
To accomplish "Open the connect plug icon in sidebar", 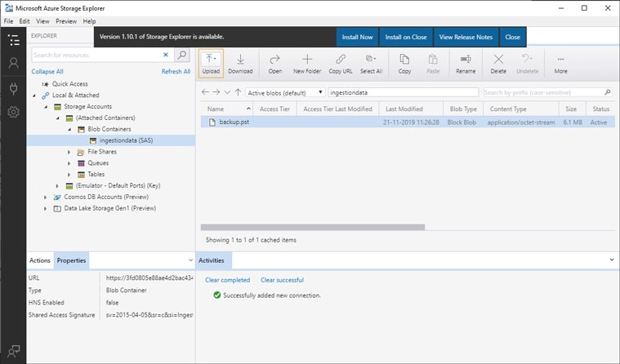I will [13, 88].
